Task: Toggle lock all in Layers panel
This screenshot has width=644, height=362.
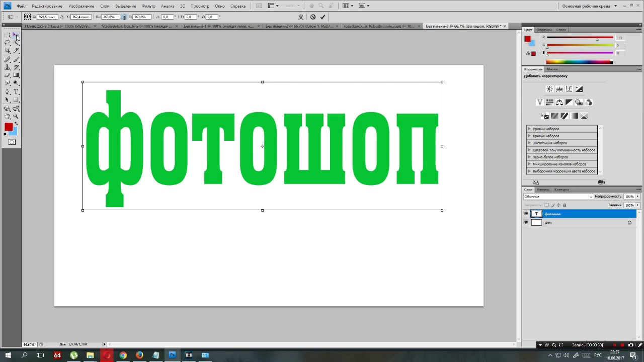Action: pos(565,205)
